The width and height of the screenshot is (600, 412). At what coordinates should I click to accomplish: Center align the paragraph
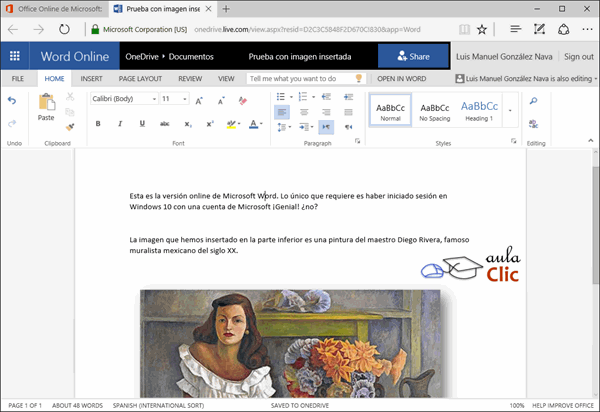[x=304, y=112]
